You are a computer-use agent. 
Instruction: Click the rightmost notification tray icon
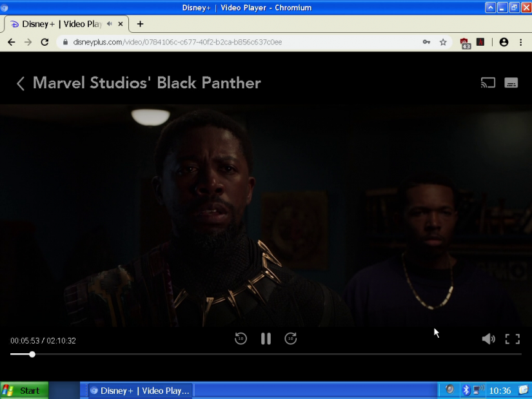[524, 390]
